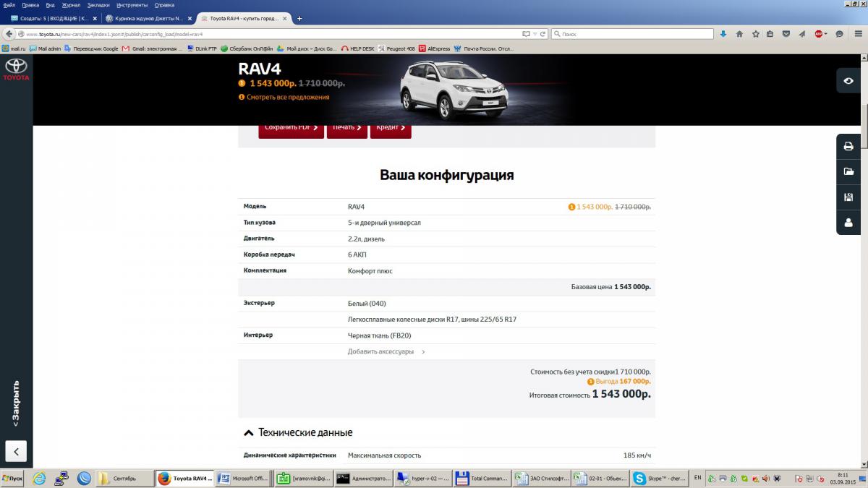868x488 pixels.
Task: Click the Закрыть label in the left sidebar
Action: coord(16,403)
